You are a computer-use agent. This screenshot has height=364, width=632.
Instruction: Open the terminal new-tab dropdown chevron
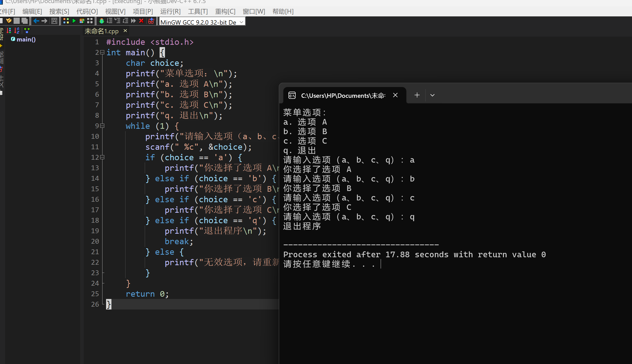(432, 95)
